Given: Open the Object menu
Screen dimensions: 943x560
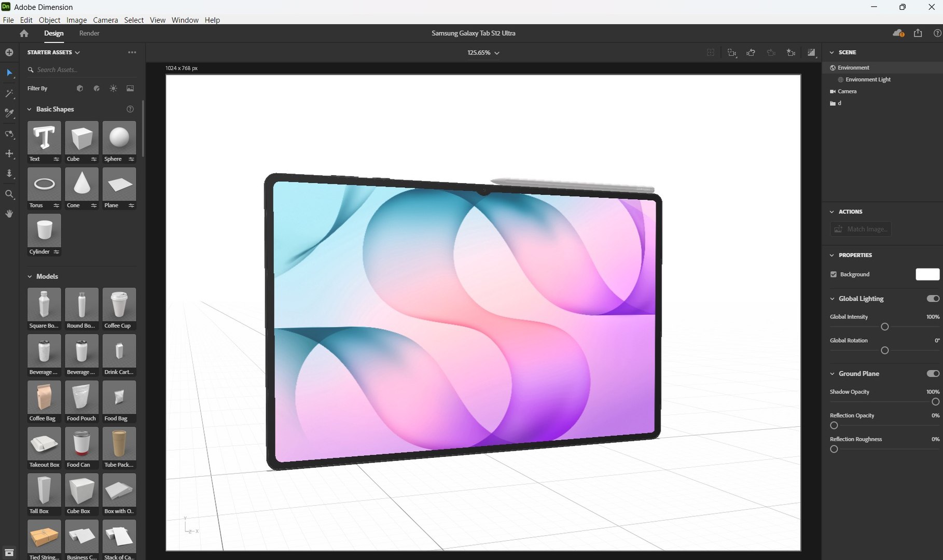Looking at the screenshot, I should (49, 20).
